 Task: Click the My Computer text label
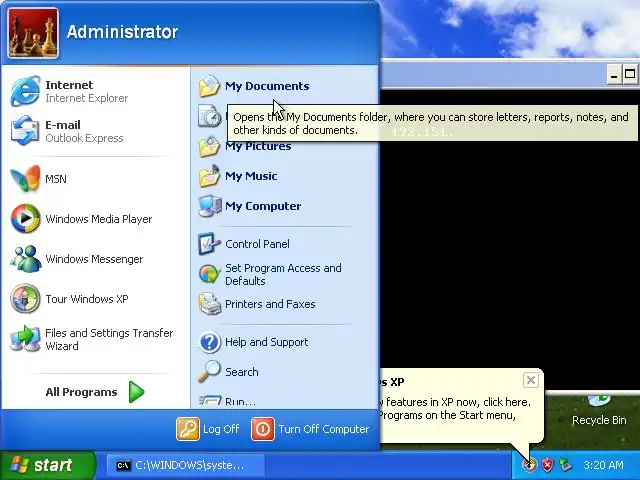tap(263, 206)
